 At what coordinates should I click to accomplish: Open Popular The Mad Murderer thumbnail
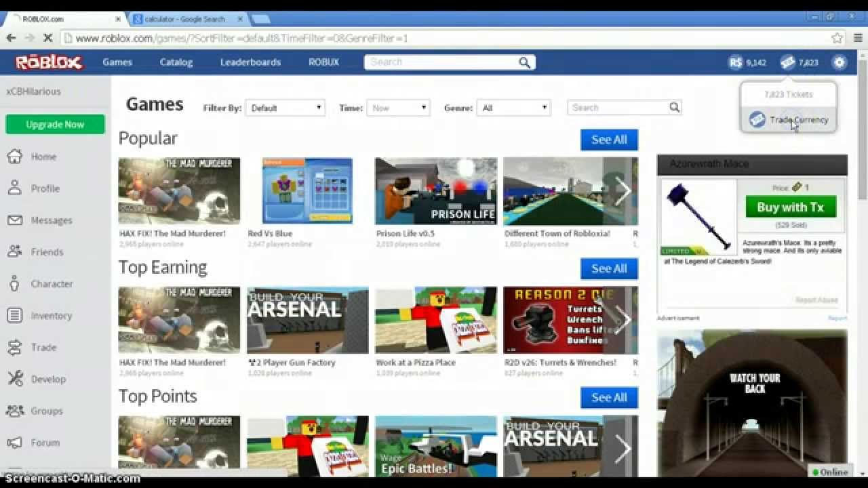[x=179, y=191]
